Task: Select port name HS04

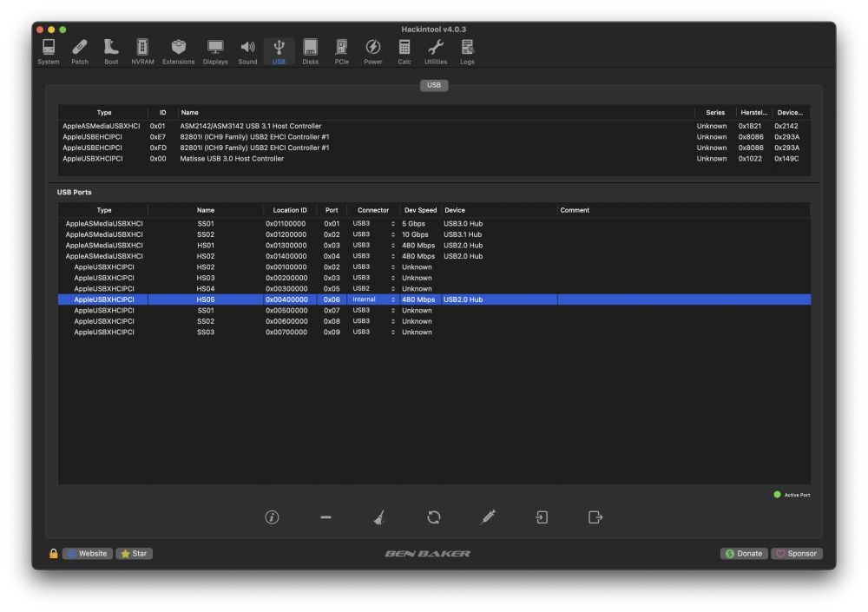Action: tap(206, 288)
